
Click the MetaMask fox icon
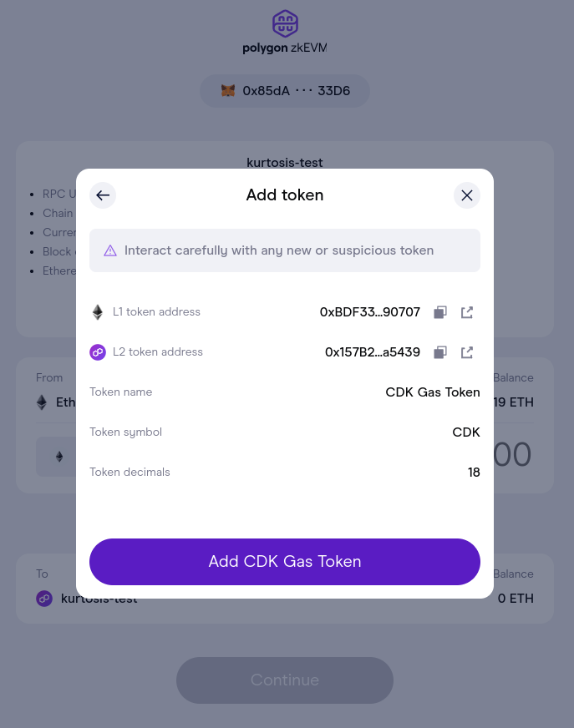coord(228,91)
